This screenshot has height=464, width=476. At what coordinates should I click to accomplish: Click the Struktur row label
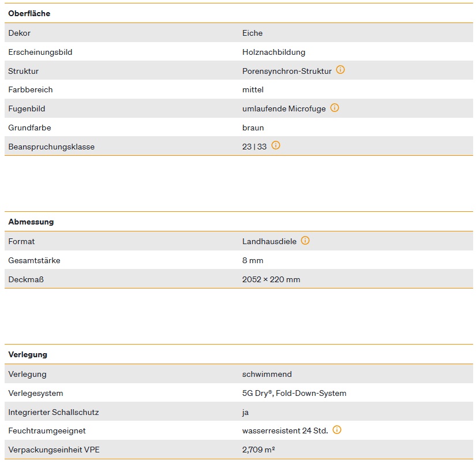point(24,71)
